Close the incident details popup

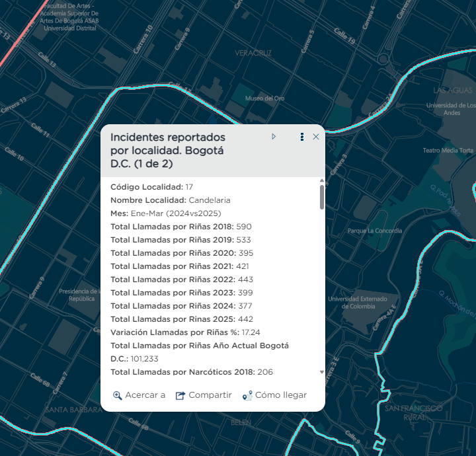(316, 137)
